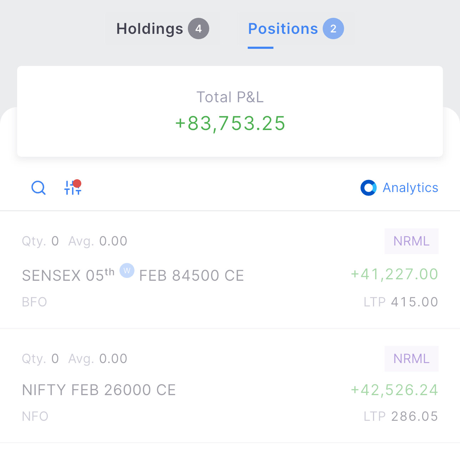460x476 pixels.
Task: Click the Analytics donut icon
Action: click(x=369, y=188)
